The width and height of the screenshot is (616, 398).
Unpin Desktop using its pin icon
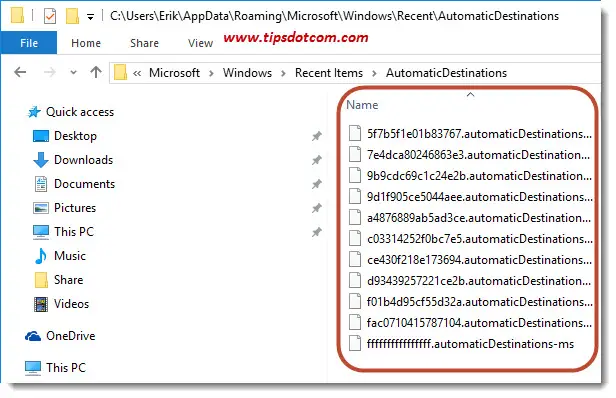(317, 136)
